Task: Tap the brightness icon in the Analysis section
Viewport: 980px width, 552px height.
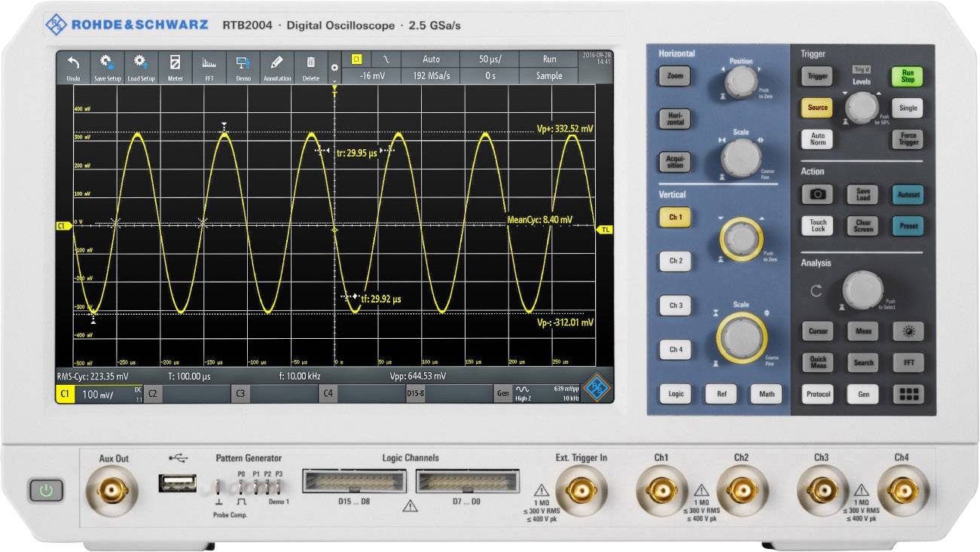Action: pyautogui.click(x=908, y=331)
